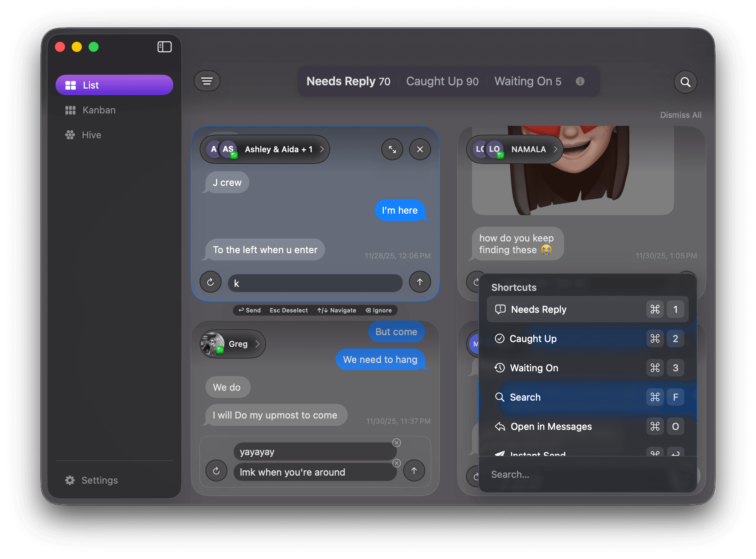The height and width of the screenshot is (559, 756).
Task: Click the info icon next to Waiting On
Action: [x=580, y=81]
